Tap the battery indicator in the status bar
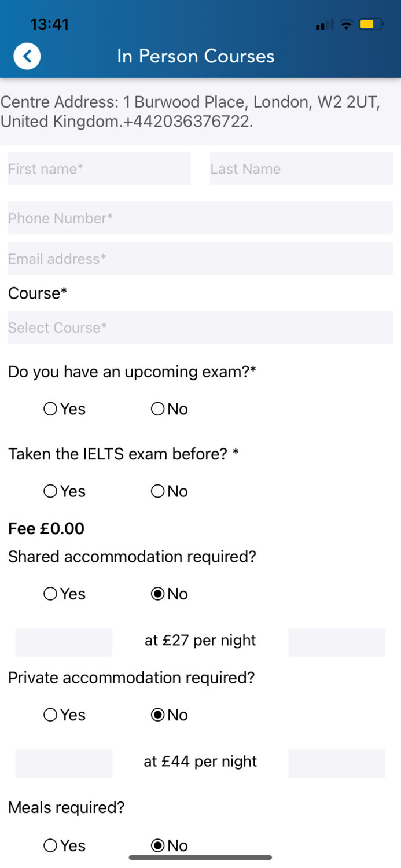The image size is (401, 868). coord(372,24)
